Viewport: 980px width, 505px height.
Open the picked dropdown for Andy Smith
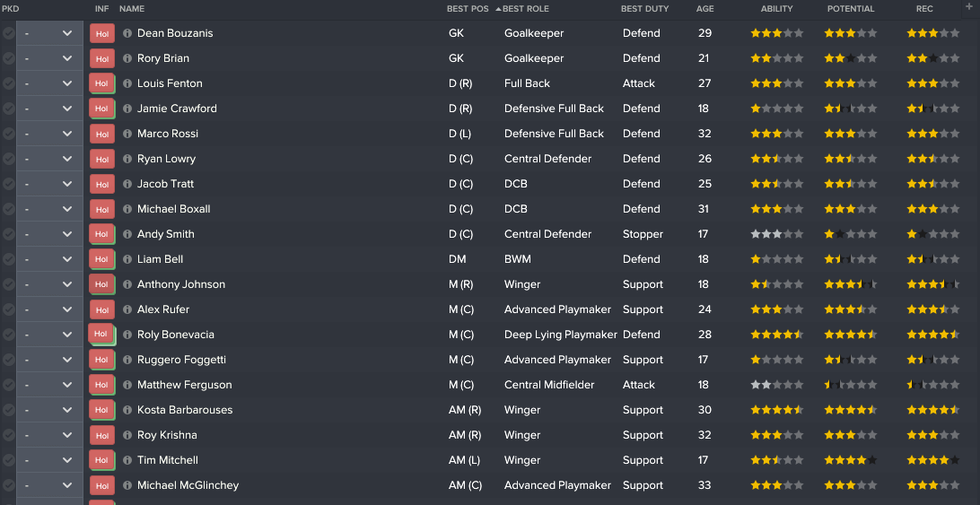pos(49,234)
